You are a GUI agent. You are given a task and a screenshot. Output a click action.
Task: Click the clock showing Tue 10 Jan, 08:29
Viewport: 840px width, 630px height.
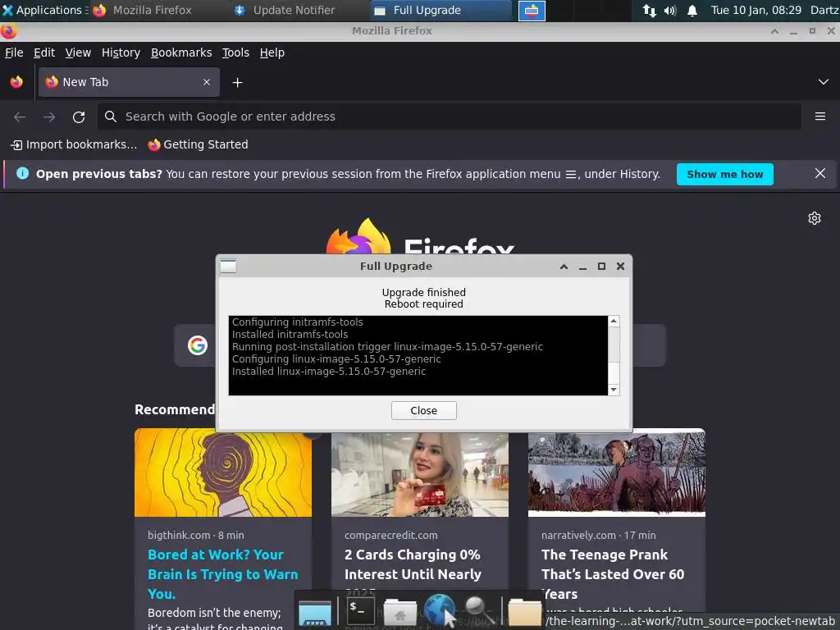(756, 10)
